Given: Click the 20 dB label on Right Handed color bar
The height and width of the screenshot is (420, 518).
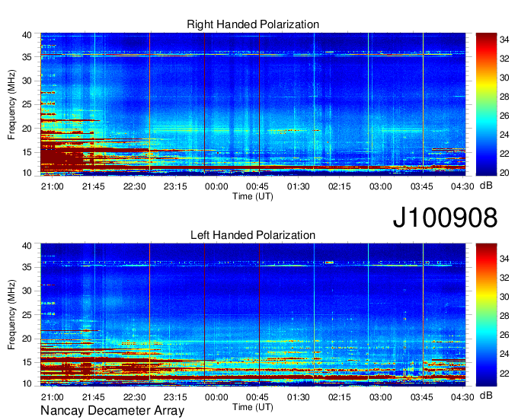Looking at the screenshot, I should [504, 173].
